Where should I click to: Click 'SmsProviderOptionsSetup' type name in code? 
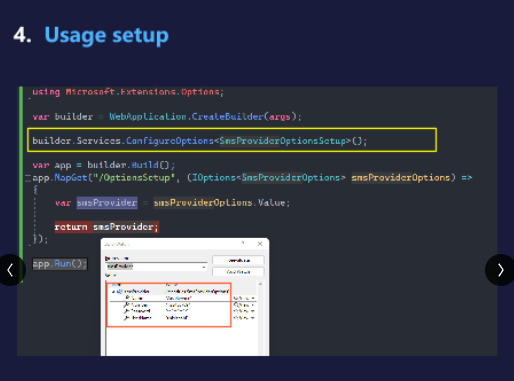pyautogui.click(x=282, y=141)
